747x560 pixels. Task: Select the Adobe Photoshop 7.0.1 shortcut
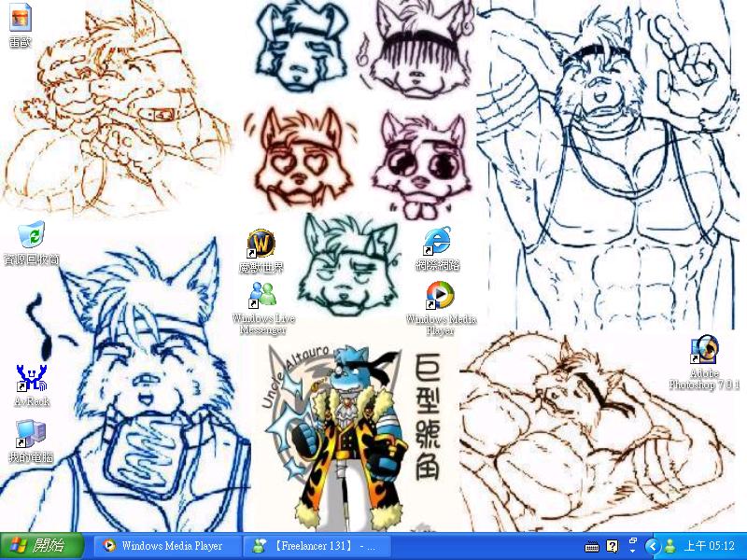[x=704, y=351]
